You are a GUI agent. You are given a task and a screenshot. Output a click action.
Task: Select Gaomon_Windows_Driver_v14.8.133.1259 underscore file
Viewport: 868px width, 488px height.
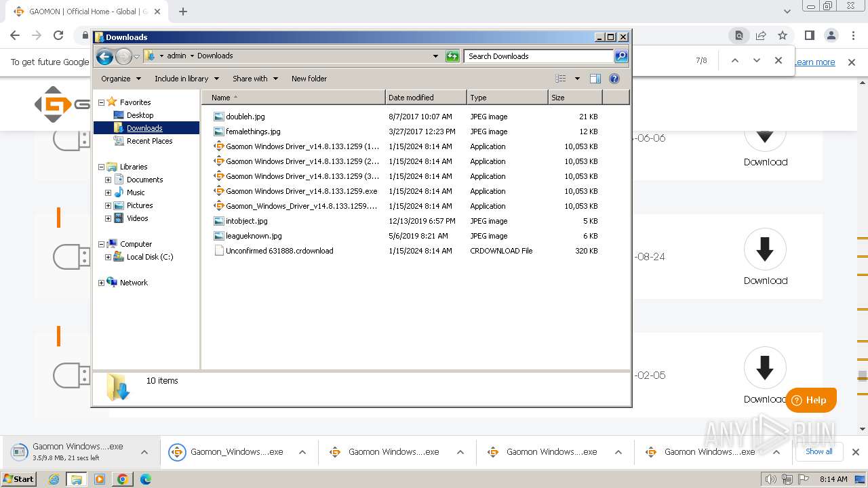point(302,206)
